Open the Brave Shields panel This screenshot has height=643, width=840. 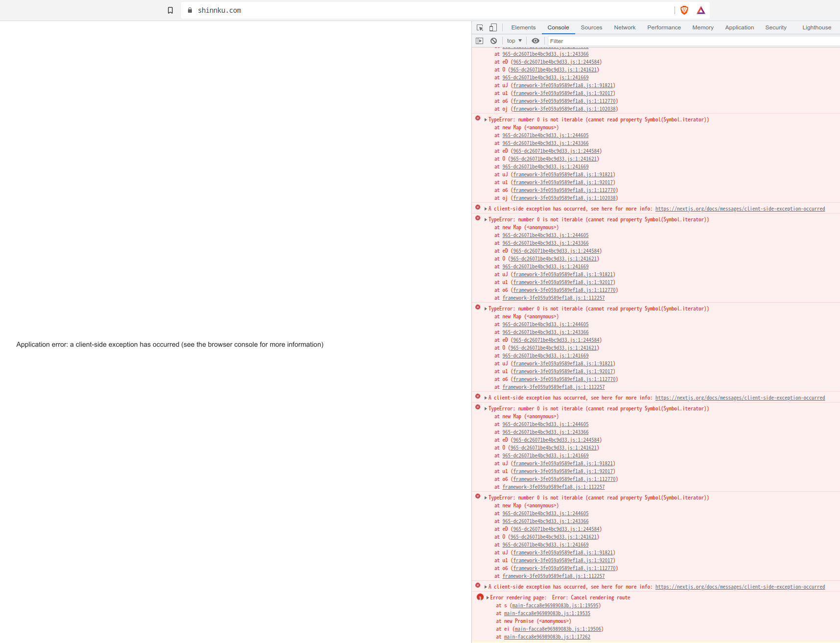[684, 10]
